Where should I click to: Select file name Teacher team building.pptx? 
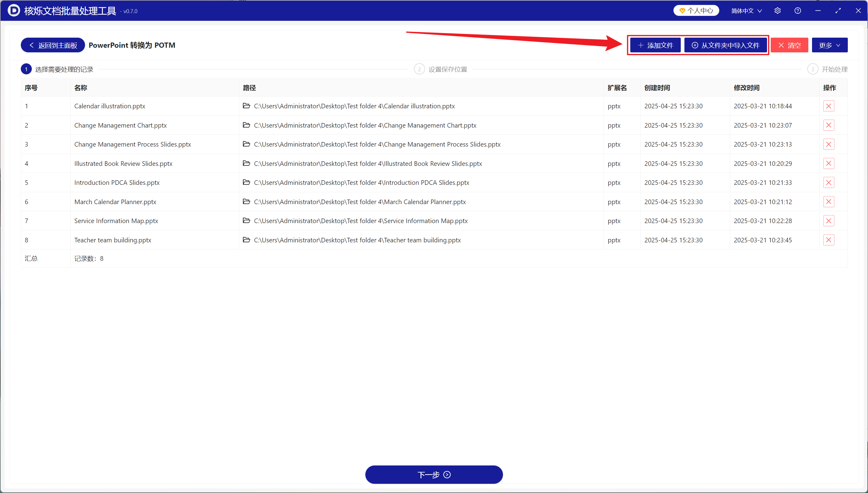113,240
